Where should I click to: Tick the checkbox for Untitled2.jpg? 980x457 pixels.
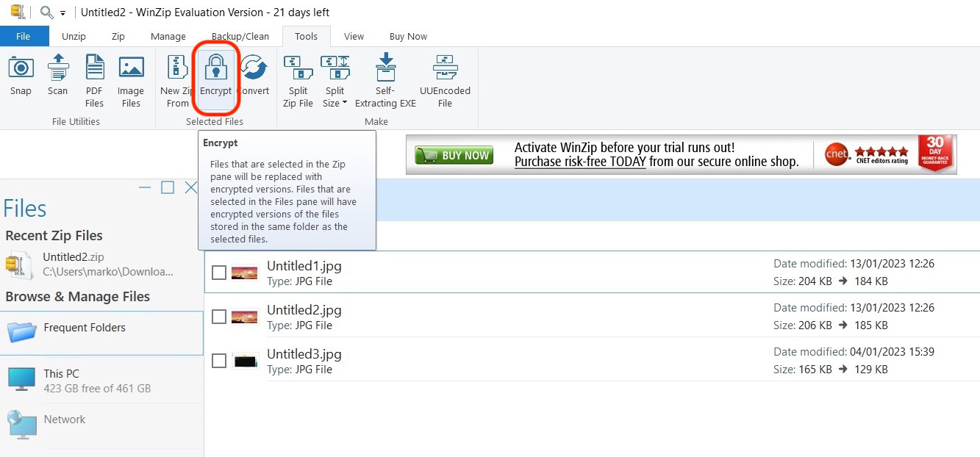tap(218, 317)
